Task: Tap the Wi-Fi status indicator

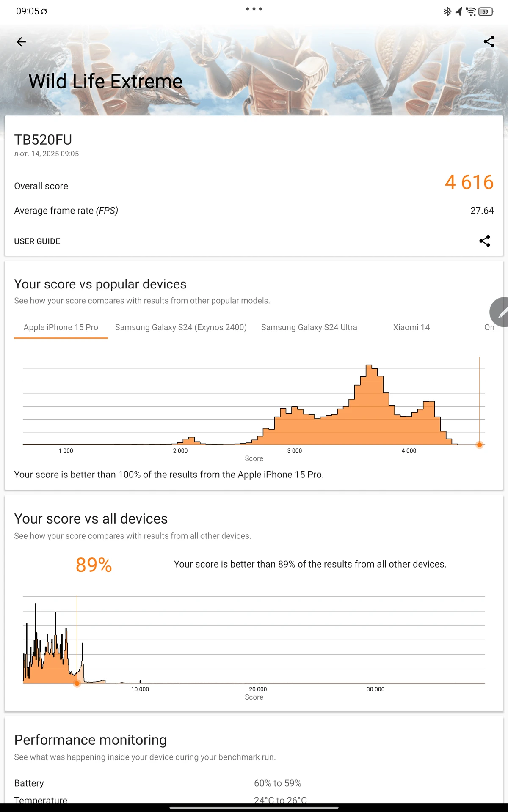Action: coord(471,11)
